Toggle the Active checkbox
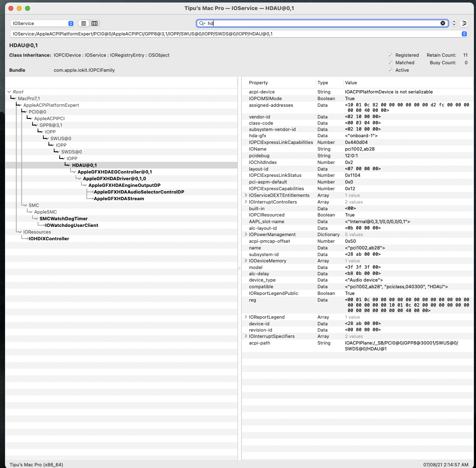 pyautogui.click(x=390, y=70)
